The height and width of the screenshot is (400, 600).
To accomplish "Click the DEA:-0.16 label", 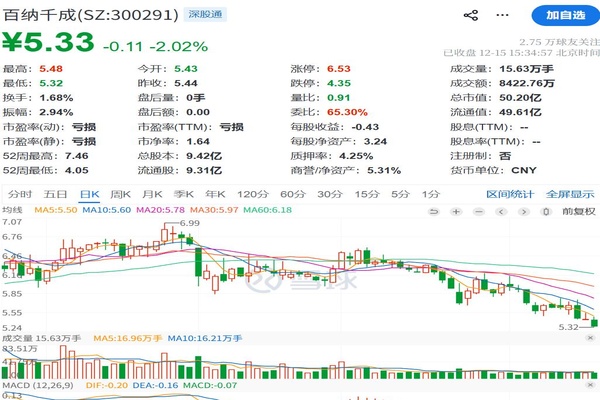I will pos(155,385).
